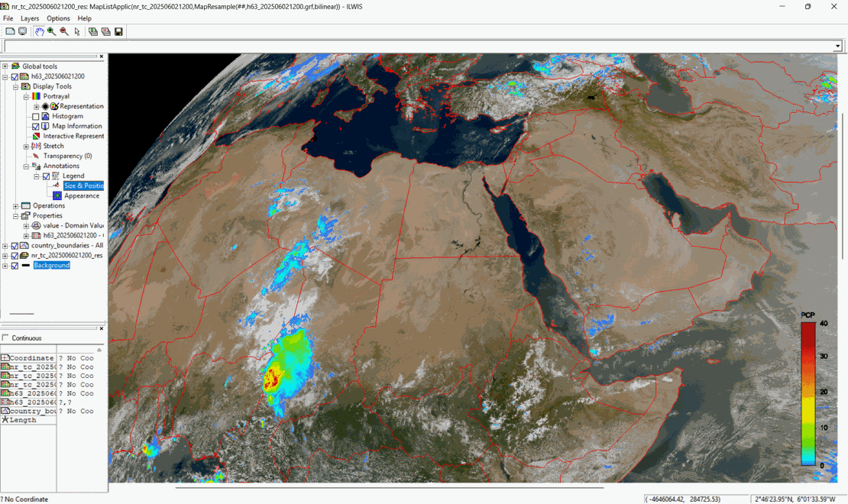Screen dimensions: 848x504
Task: Hide the country_boundaries layer
Action: 15,246
